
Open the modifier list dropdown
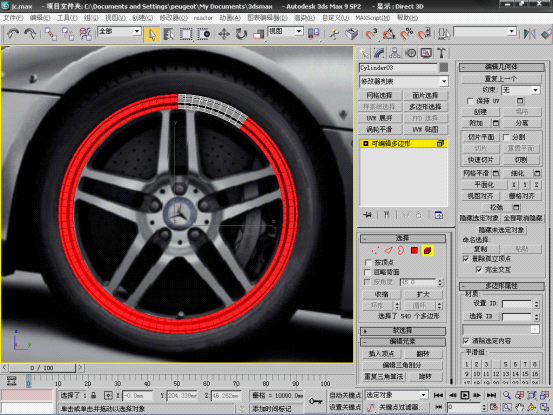[404, 81]
